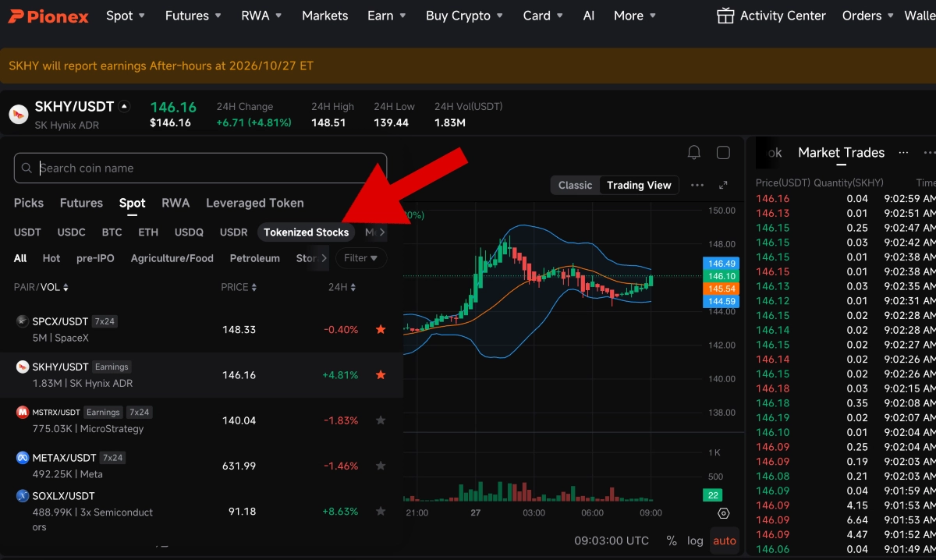The image size is (936, 560).
Task: Open the Market Trades tab
Action: (841, 153)
